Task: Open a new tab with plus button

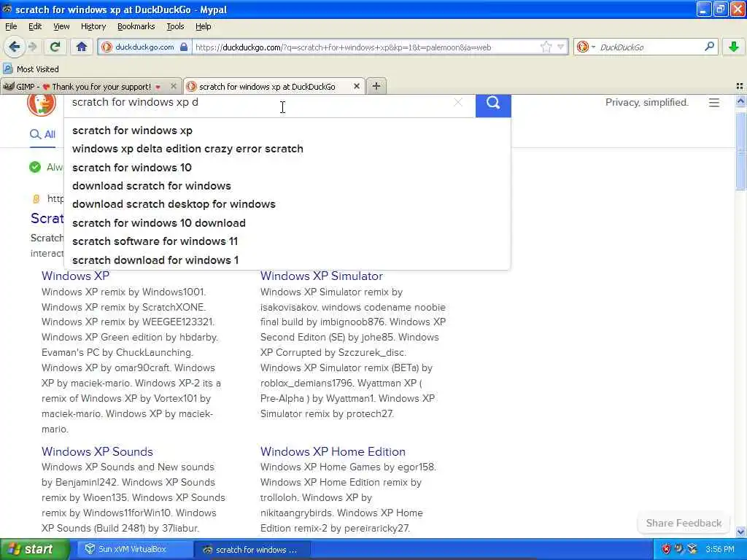Action: tap(376, 86)
